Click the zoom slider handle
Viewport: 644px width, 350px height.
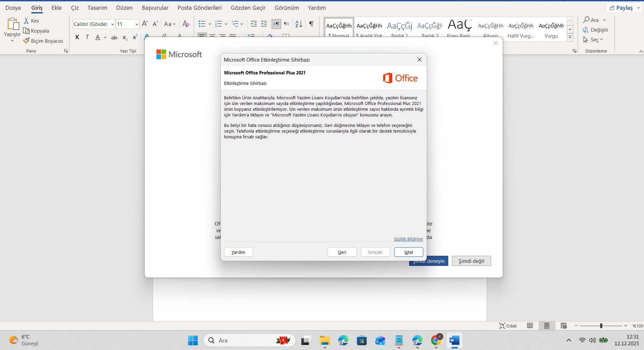tap(601, 326)
